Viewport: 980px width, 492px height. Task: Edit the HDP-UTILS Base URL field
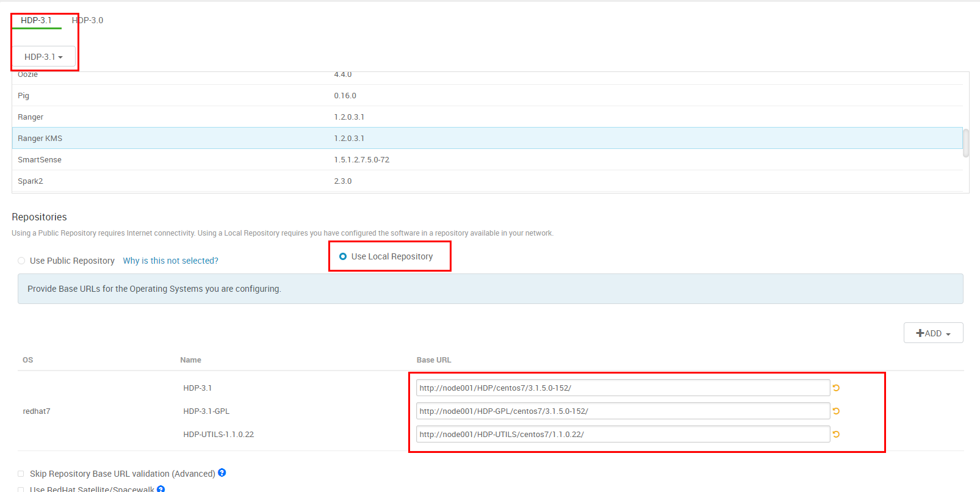[622, 434]
